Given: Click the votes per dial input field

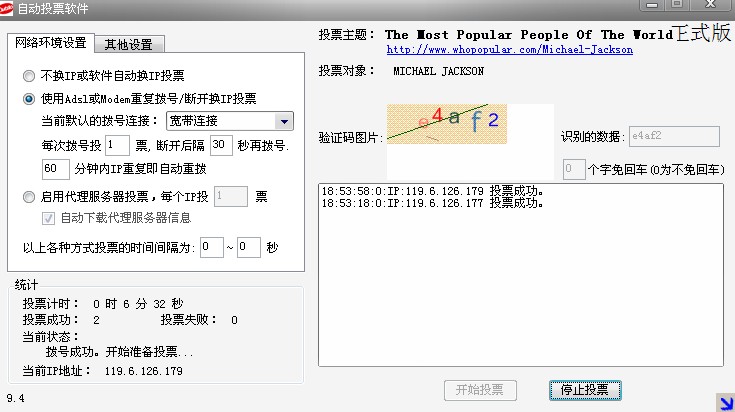Looking at the screenshot, I should pyautogui.click(x=117, y=145).
